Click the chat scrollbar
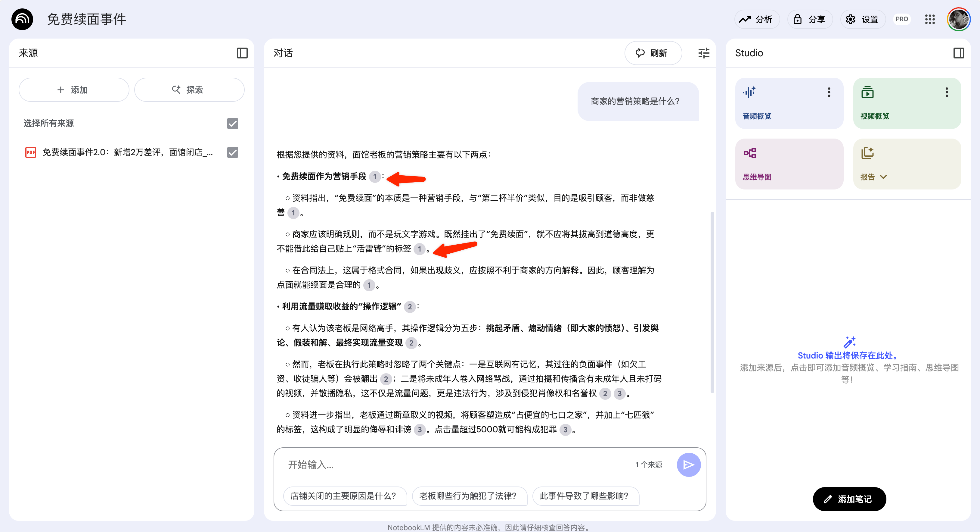980x532 pixels. pos(712,302)
